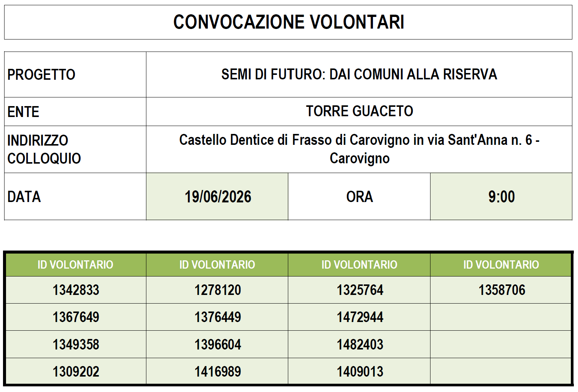Select the Castello Dentice di Frasso address cell

pyautogui.click(x=359, y=149)
